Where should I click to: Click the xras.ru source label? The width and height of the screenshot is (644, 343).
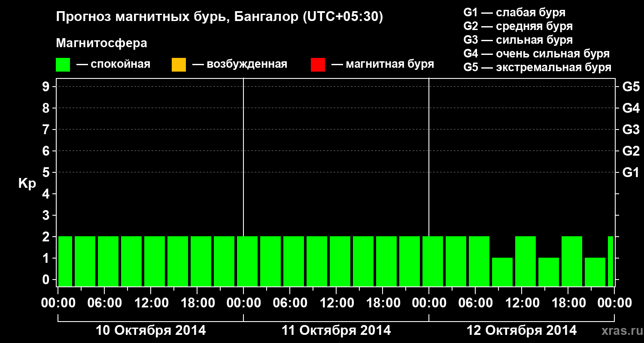(621, 331)
